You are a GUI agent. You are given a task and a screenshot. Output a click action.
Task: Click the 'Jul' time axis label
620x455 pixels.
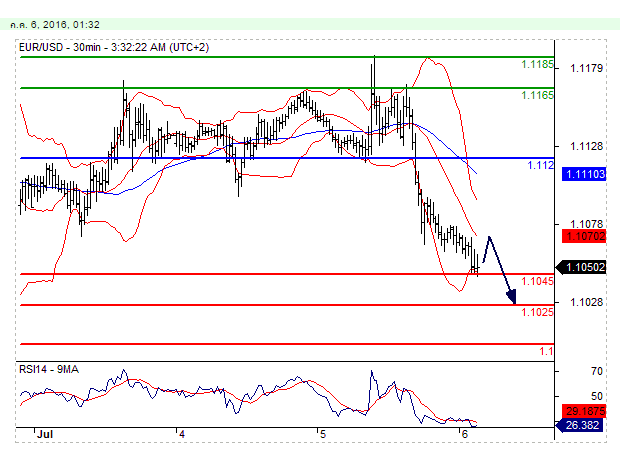point(45,434)
